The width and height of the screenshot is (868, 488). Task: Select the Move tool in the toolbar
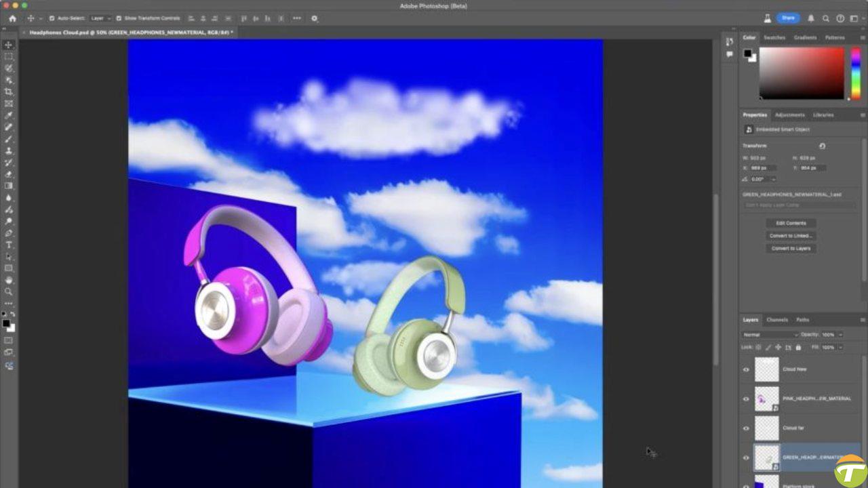pyautogui.click(x=9, y=45)
